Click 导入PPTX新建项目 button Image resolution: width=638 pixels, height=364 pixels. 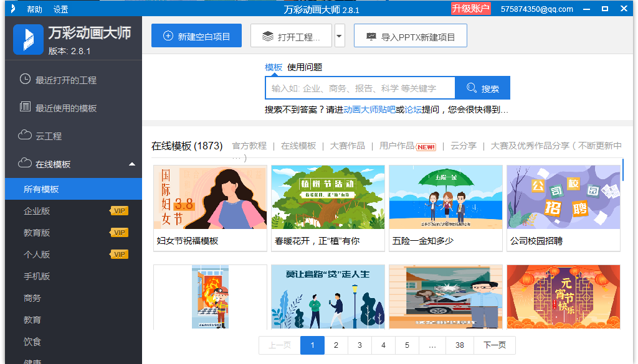[410, 36]
